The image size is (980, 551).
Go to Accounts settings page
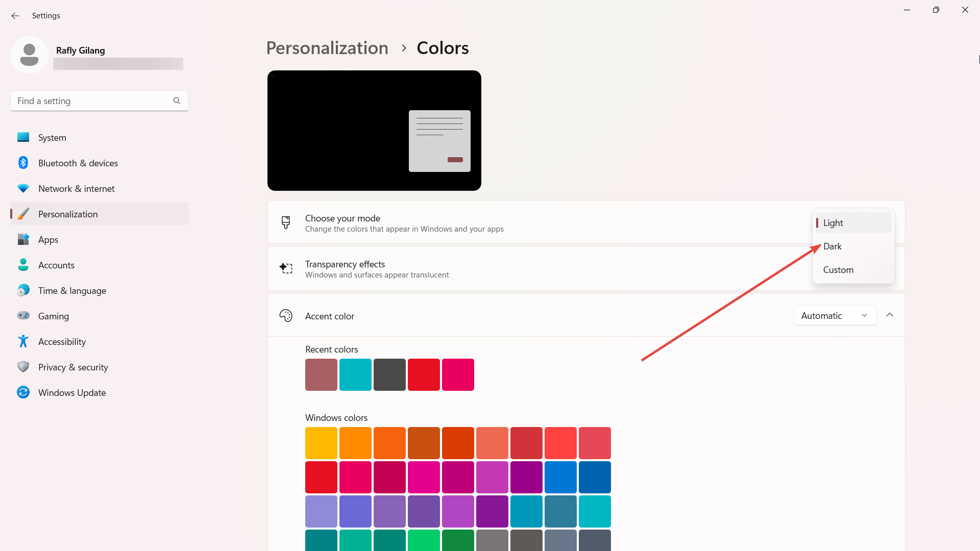point(100,265)
